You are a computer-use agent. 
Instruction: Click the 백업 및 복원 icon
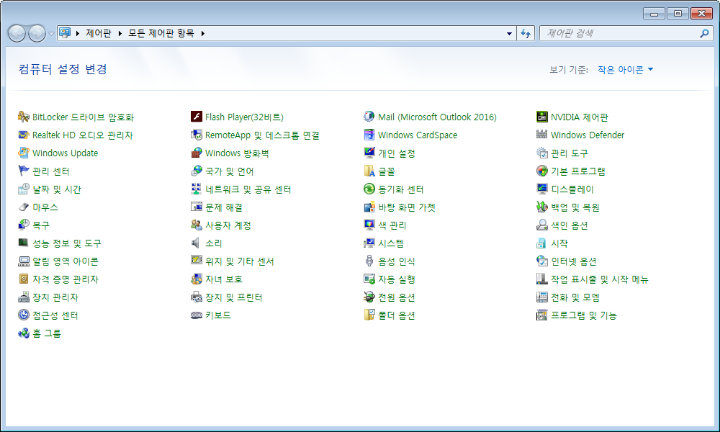(542, 207)
